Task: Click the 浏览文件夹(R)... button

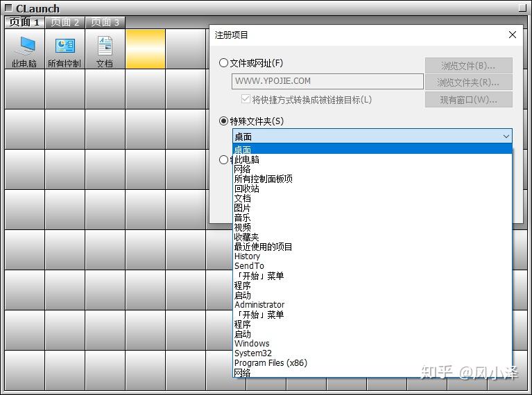Action: coord(469,82)
